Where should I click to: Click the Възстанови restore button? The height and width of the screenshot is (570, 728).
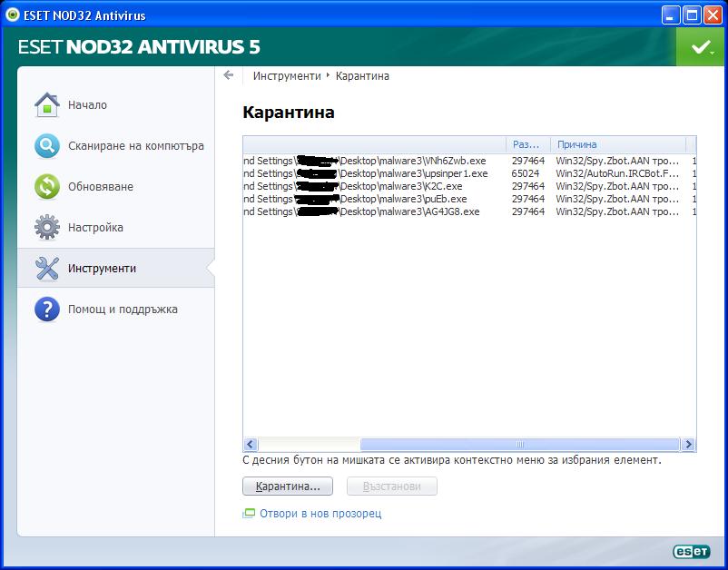[392, 486]
